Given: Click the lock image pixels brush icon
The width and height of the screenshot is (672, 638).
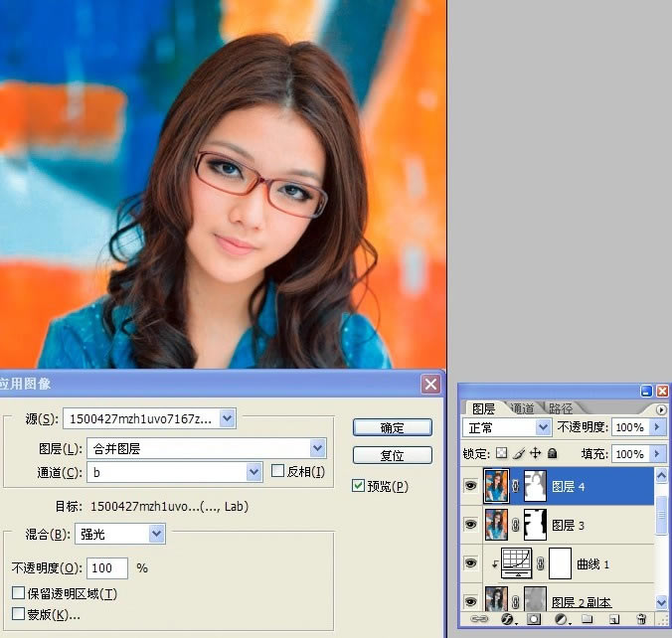Looking at the screenshot, I should 519,453.
